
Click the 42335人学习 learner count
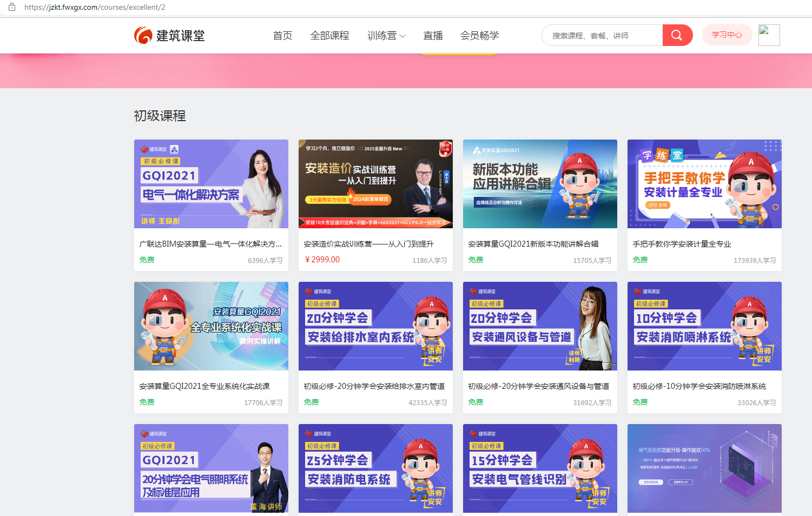[x=428, y=402]
